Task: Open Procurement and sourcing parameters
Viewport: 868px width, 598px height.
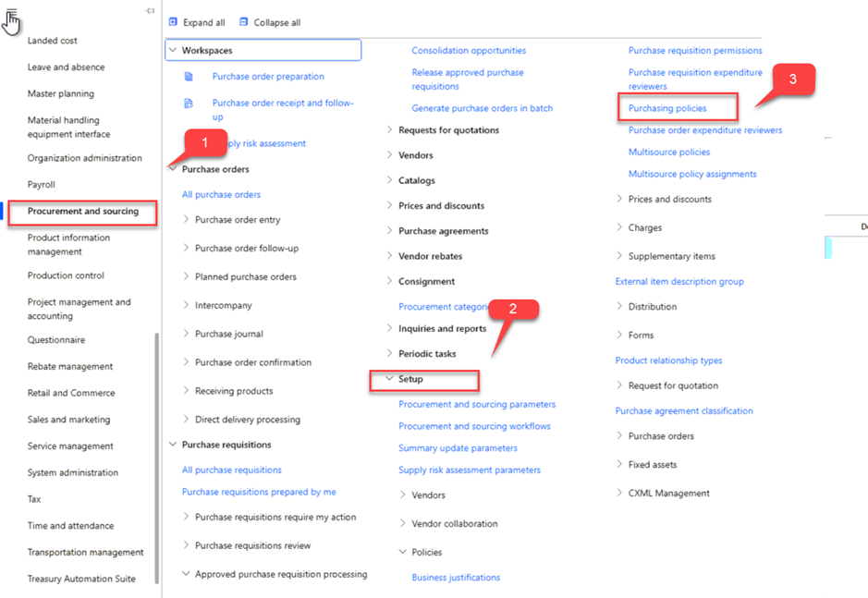Action: 477,404
